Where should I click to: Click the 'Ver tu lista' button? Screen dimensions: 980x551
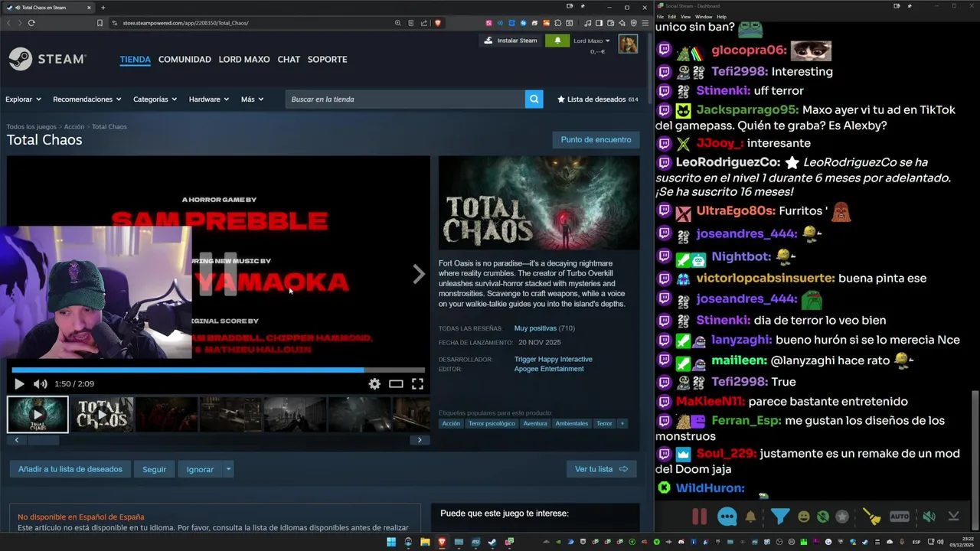[x=602, y=469]
